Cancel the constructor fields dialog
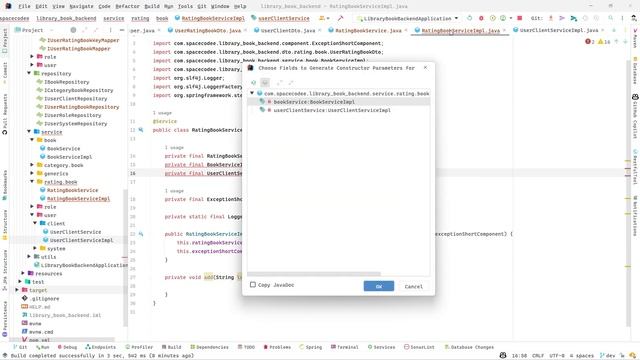The width and height of the screenshot is (640, 360). tap(413, 286)
